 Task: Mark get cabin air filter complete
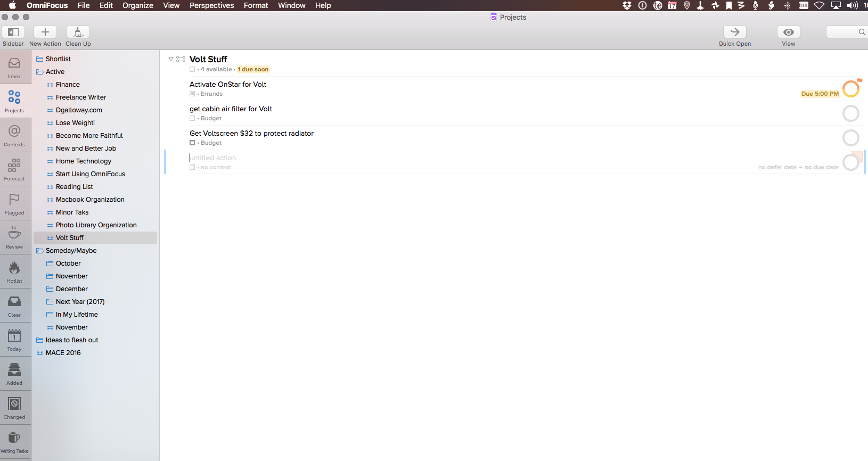(851, 113)
